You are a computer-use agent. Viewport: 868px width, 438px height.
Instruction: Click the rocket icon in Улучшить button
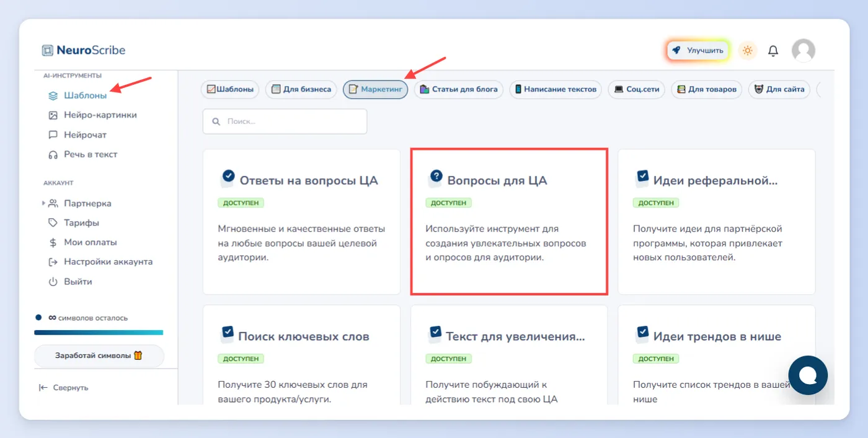(x=677, y=50)
